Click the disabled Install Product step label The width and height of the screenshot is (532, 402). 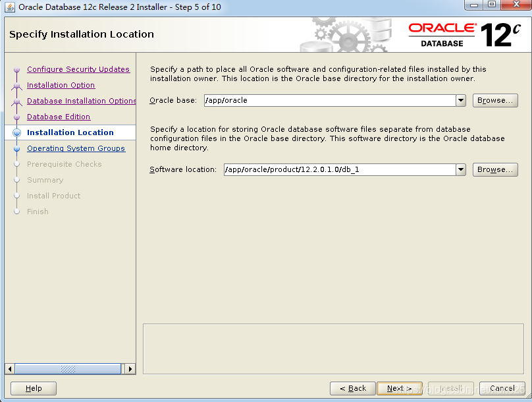pos(53,196)
